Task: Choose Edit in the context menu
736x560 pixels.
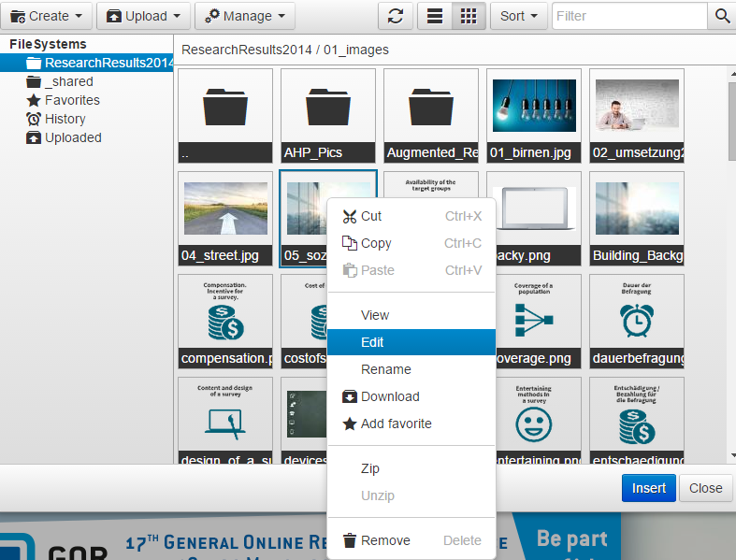Action: pos(372,342)
